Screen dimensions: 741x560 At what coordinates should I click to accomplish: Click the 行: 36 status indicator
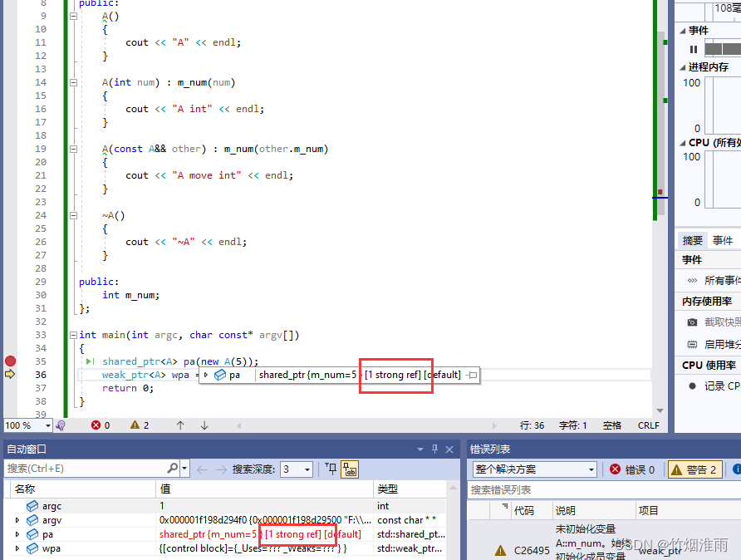click(x=532, y=425)
